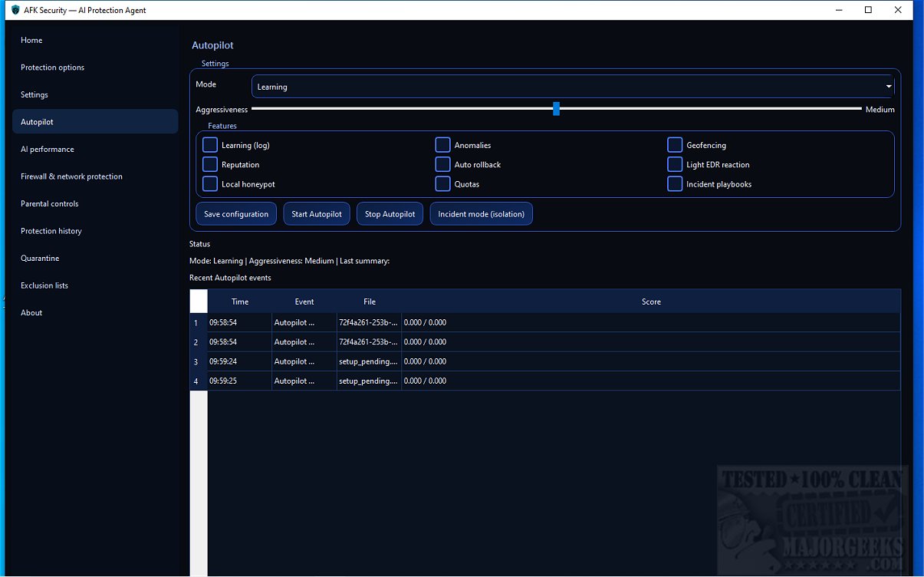Turn on the Auto rollback checkbox
The height and width of the screenshot is (577, 924).
(x=442, y=164)
